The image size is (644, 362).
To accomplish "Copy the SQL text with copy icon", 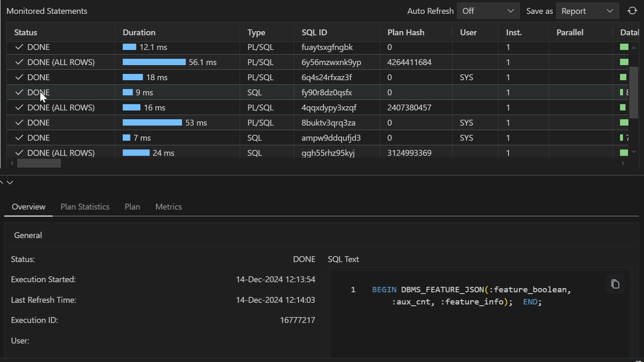I will tap(615, 284).
